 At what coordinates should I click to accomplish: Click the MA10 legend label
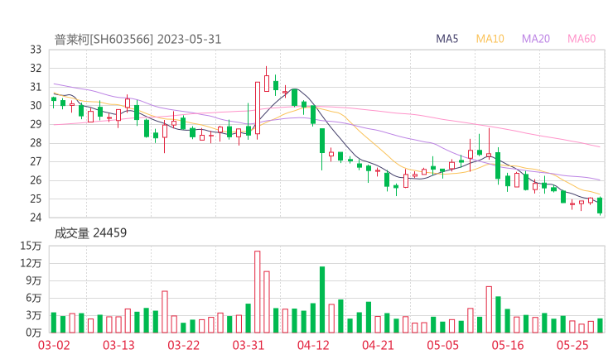[490, 39]
